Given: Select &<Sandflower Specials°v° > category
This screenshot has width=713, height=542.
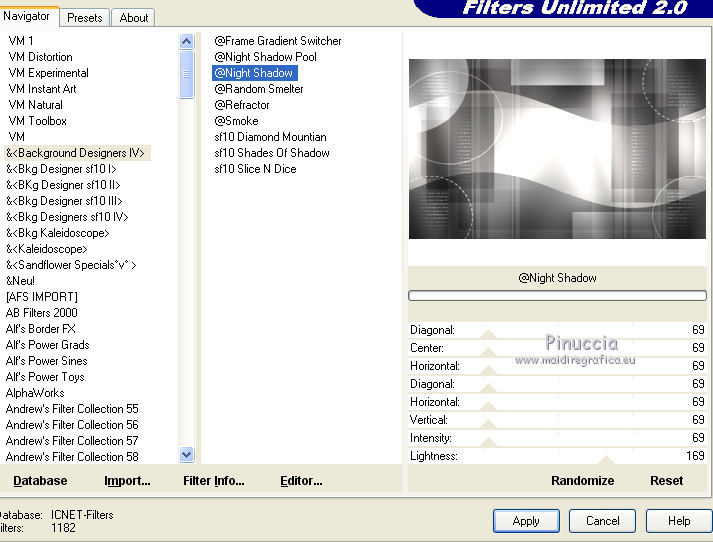Looking at the screenshot, I should pyautogui.click(x=71, y=265).
